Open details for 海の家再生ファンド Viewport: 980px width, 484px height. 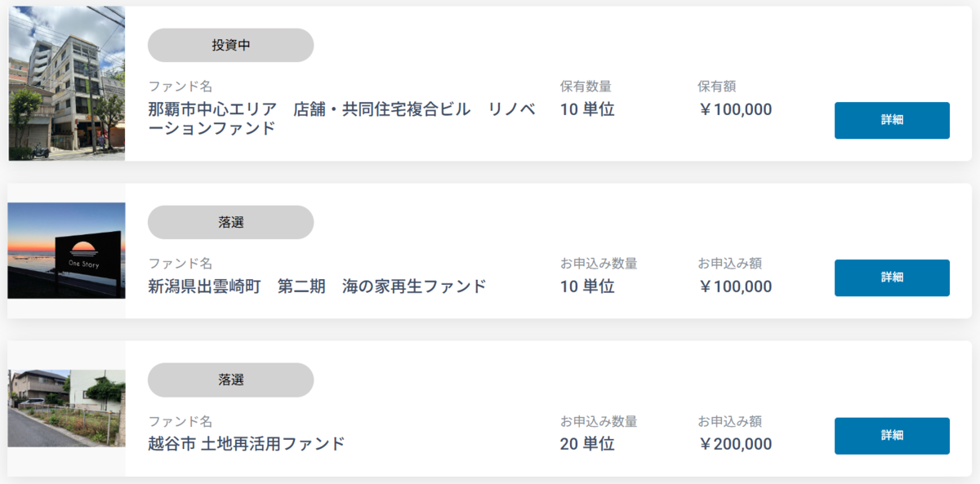pos(892,278)
